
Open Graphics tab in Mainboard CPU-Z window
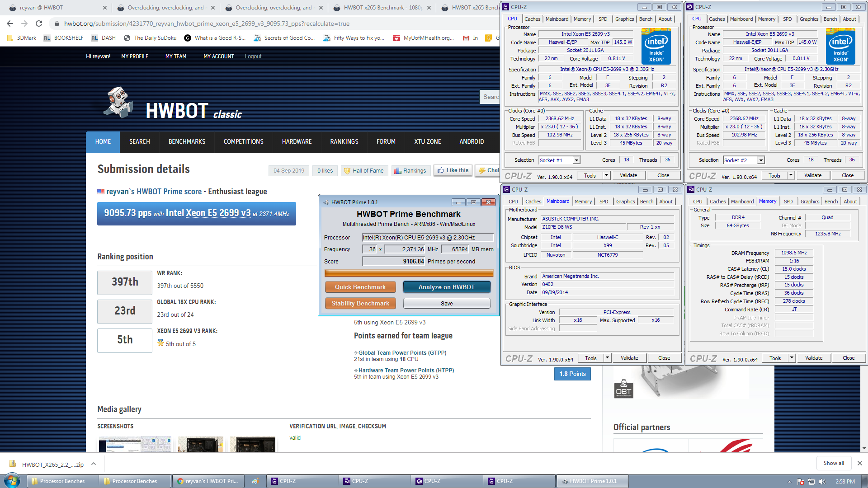(x=625, y=202)
